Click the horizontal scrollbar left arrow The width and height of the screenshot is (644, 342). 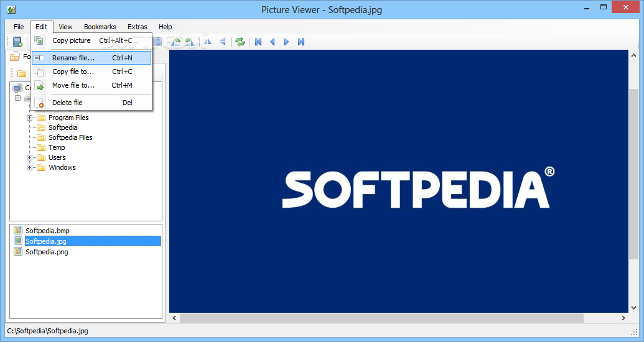pyautogui.click(x=174, y=318)
